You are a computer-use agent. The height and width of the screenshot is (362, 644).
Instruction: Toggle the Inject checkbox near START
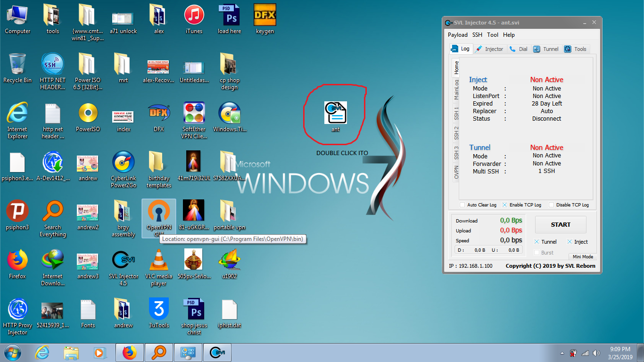[570, 242]
